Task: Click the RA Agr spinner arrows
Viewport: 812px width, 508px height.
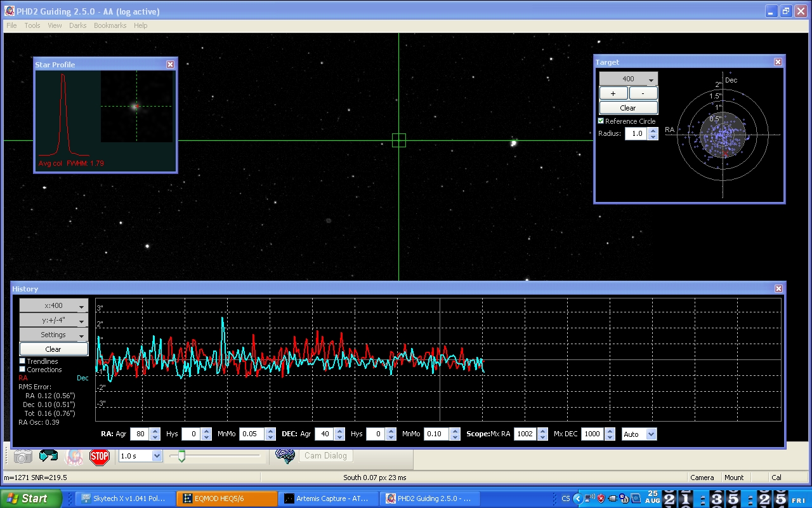Action: pos(154,434)
